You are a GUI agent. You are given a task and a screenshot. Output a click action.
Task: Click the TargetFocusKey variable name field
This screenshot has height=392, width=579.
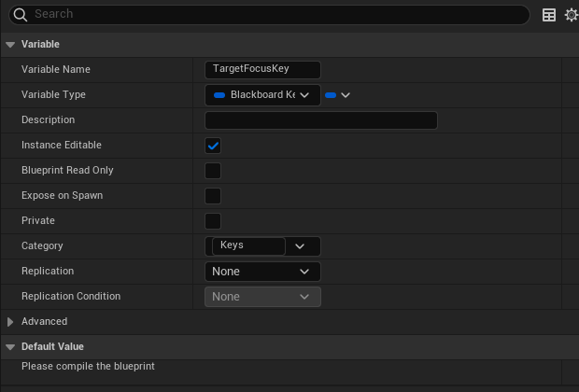pyautogui.click(x=262, y=69)
